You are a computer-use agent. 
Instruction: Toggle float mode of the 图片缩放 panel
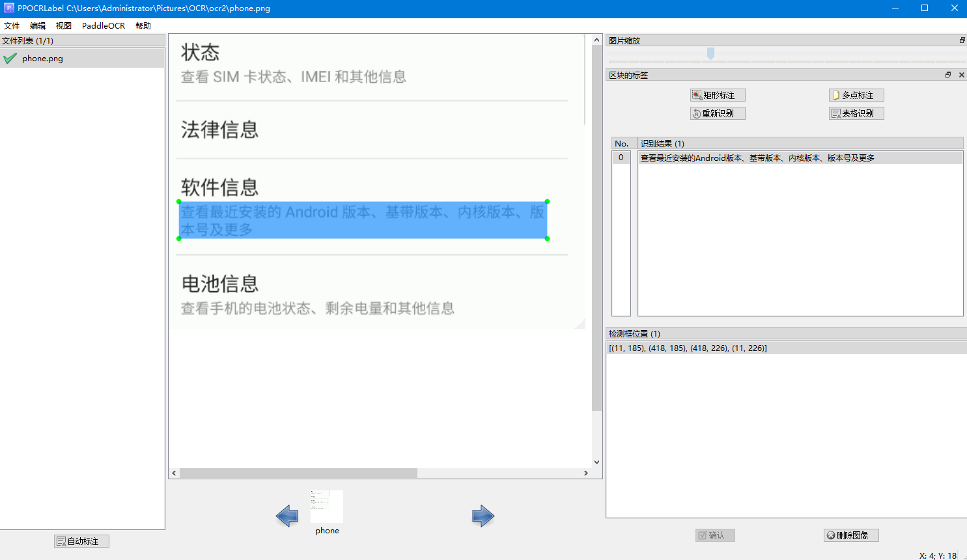coord(962,40)
